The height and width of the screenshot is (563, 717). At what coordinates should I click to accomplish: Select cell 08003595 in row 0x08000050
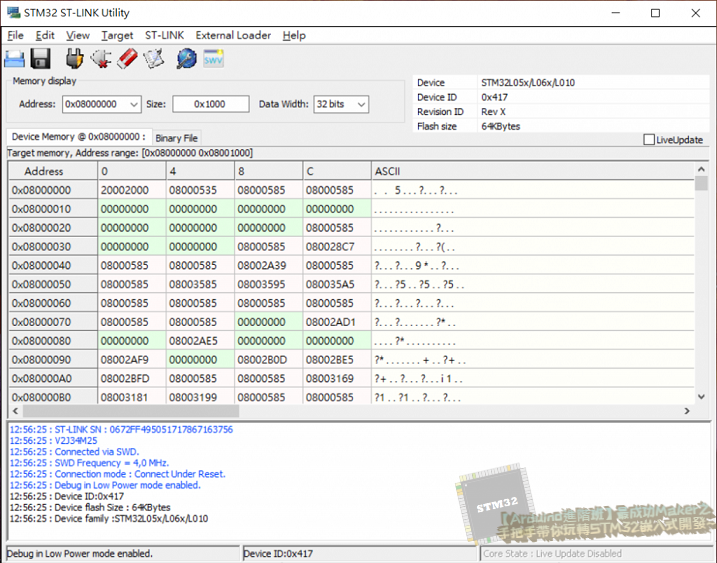tap(268, 284)
